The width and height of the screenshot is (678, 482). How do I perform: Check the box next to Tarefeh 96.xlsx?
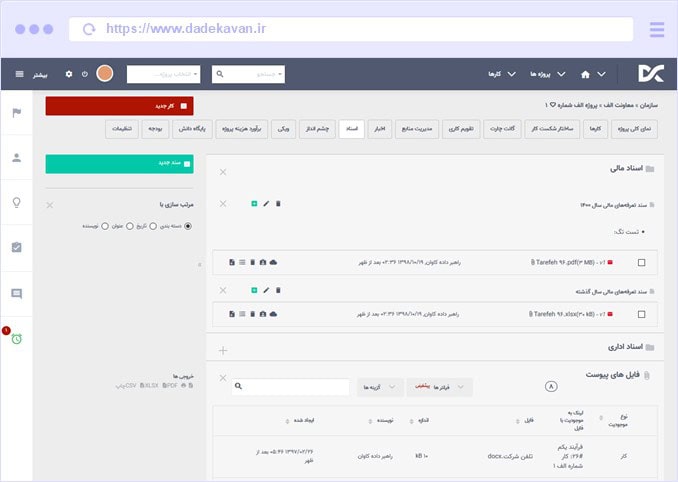tap(641, 314)
